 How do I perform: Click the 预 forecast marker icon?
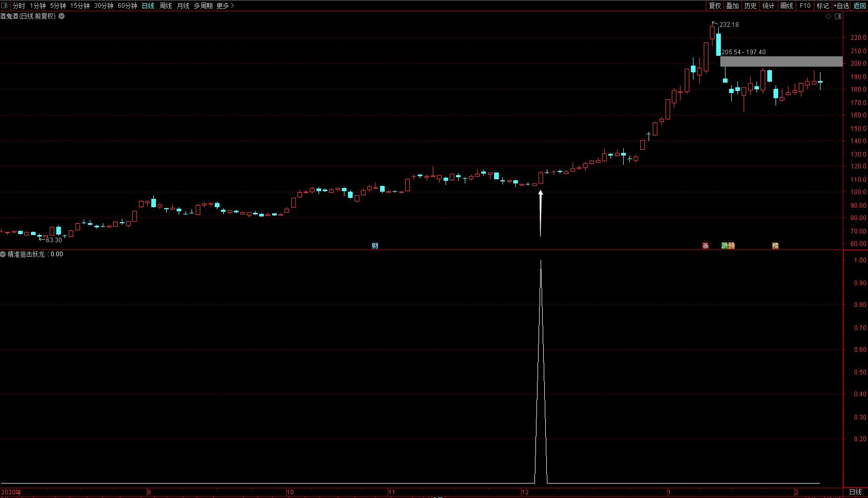pyautogui.click(x=731, y=246)
